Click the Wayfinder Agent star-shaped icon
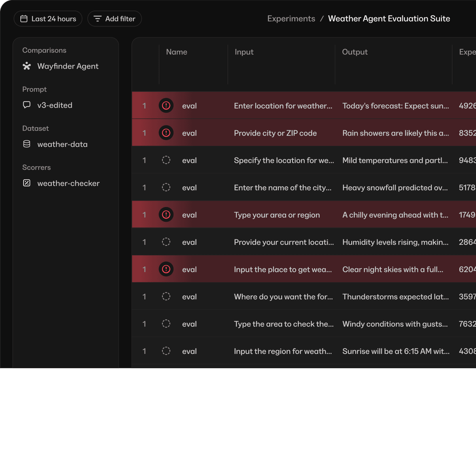The height and width of the screenshot is (476, 476). tap(27, 66)
